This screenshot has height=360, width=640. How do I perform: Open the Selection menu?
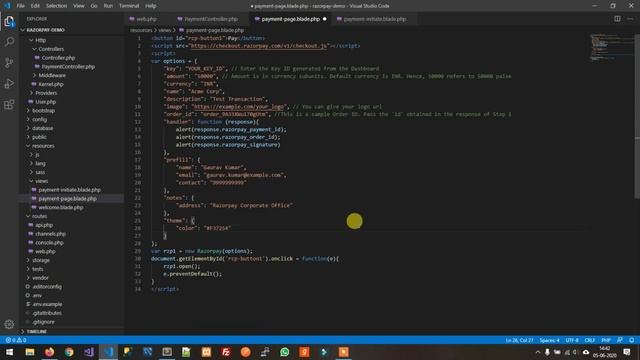point(56,6)
